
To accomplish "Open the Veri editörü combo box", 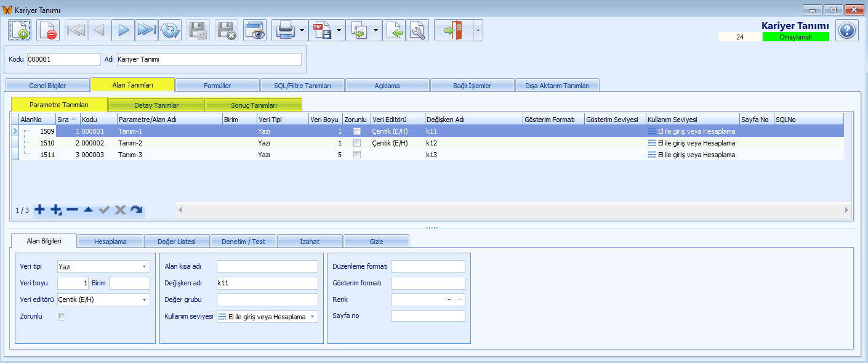I will (x=145, y=300).
